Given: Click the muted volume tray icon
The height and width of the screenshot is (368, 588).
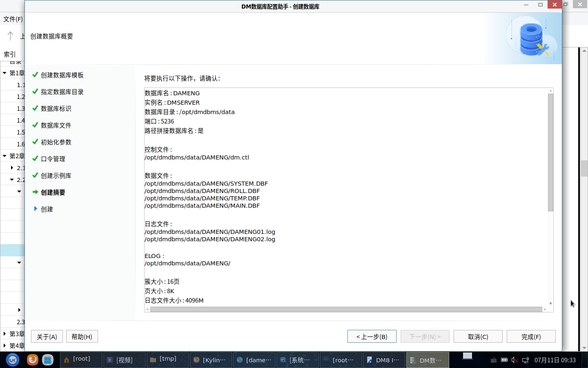Looking at the screenshot, I should pos(514,360).
